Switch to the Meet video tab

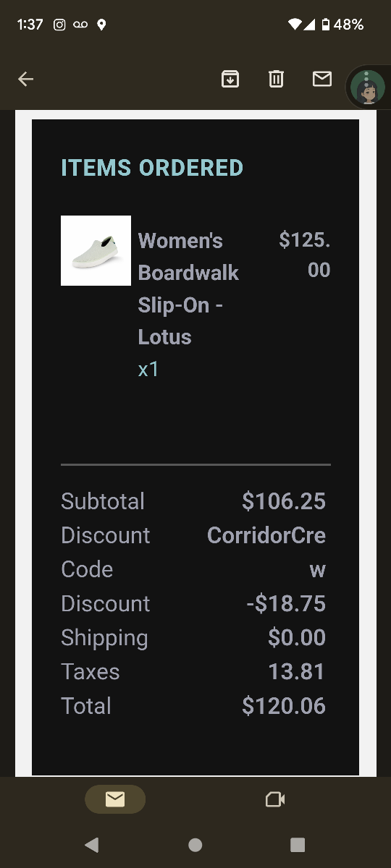point(275,799)
